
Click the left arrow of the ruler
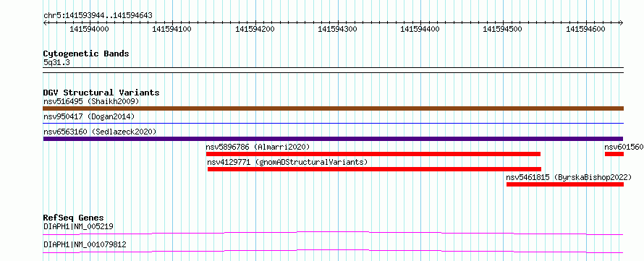click(45, 22)
